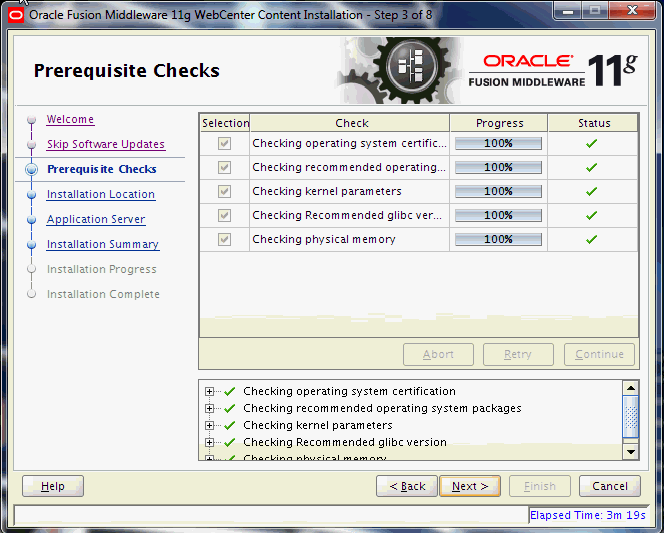Viewport: 664px width, 533px height.
Task: Click Next to proceed
Action: [470, 486]
